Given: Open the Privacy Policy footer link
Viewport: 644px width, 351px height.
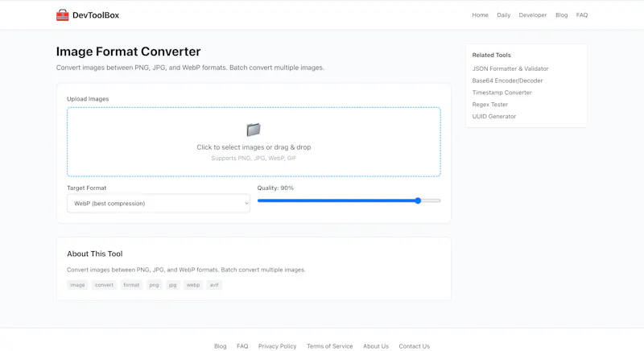Looking at the screenshot, I should (x=277, y=346).
